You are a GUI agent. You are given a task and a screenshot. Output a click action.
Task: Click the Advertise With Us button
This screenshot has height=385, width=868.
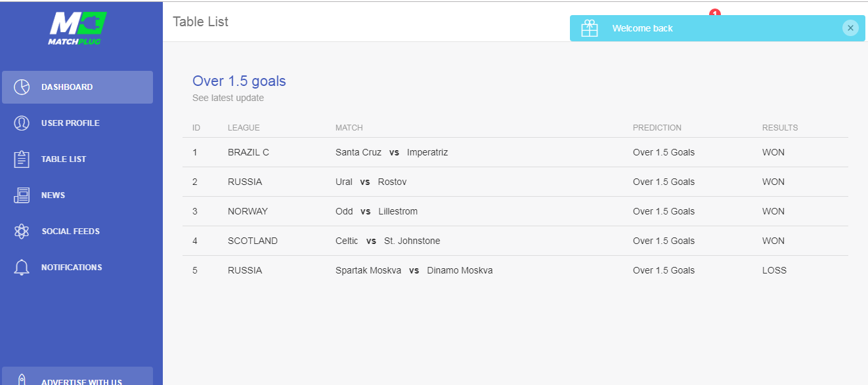[81, 380]
